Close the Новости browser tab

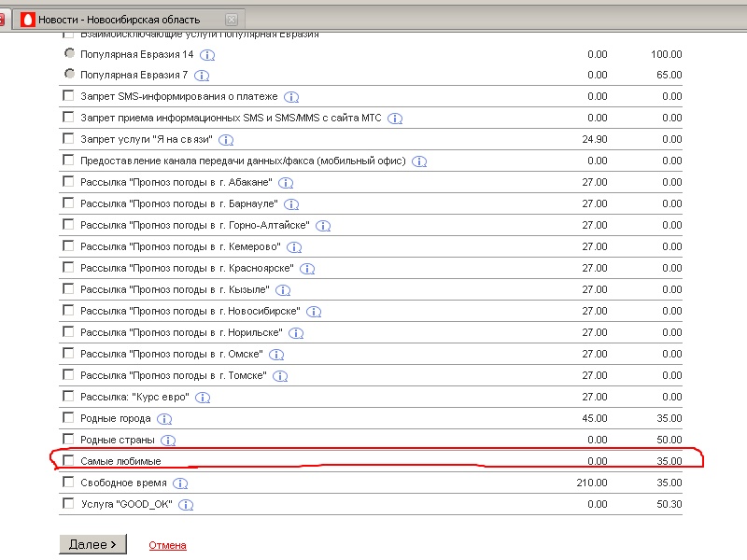[232, 19]
